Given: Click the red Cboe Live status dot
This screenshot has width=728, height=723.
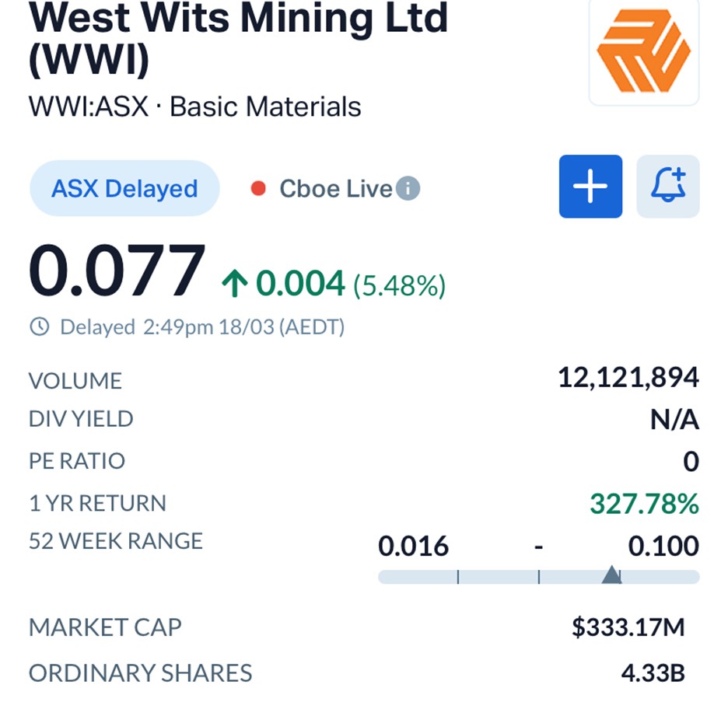Looking at the screenshot, I should pyautogui.click(x=258, y=189).
